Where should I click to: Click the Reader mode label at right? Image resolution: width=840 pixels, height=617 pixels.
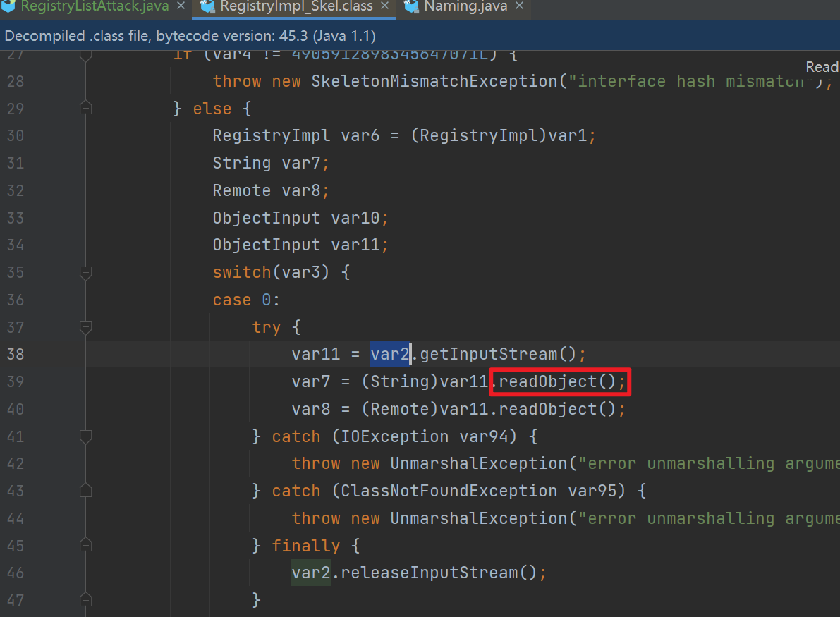pyautogui.click(x=822, y=67)
